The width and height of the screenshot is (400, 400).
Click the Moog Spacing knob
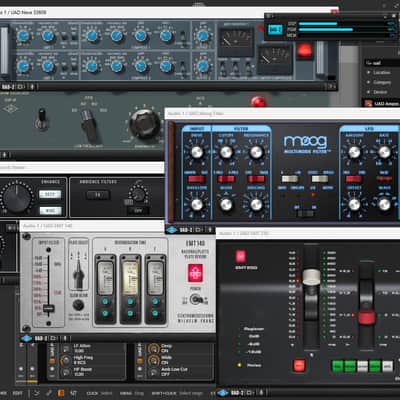[256, 205]
